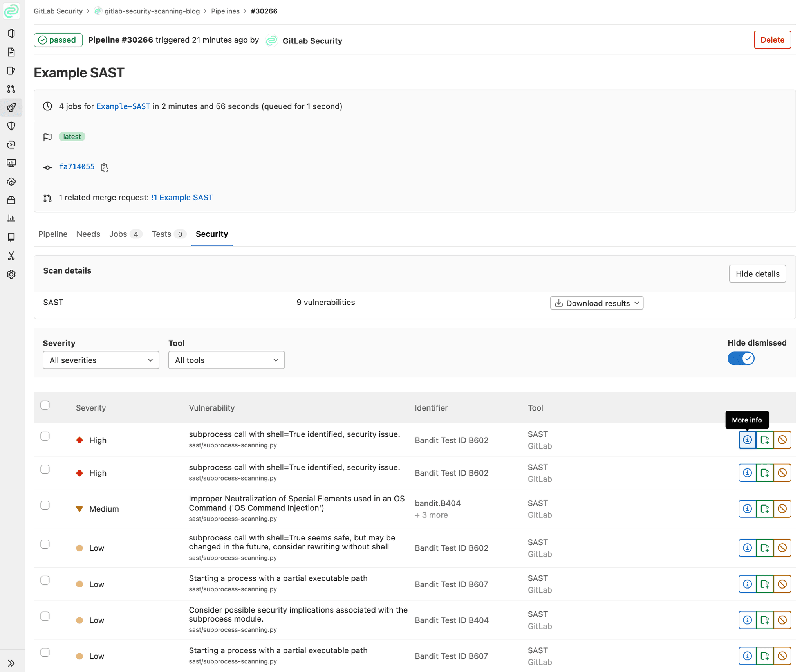Image resolution: width=802 pixels, height=672 pixels.
Task: Click Hide details button in Scan details
Action: tap(757, 274)
